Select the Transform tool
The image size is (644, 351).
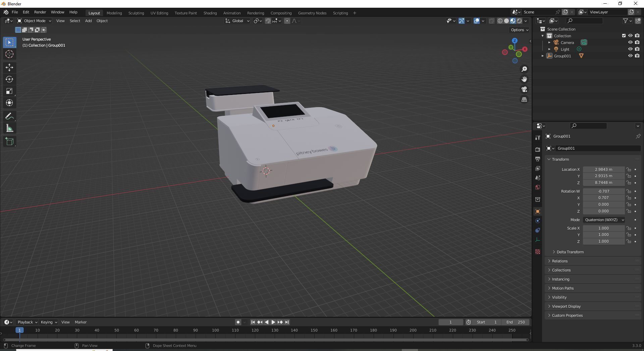9,103
